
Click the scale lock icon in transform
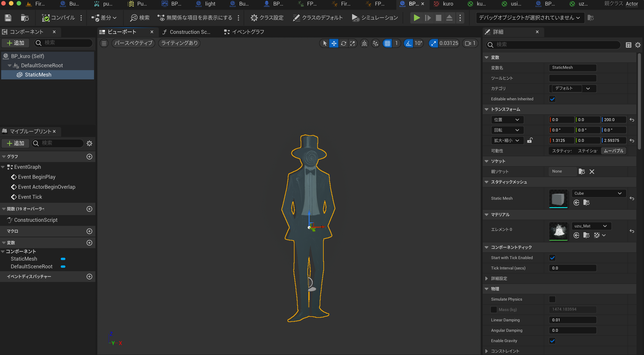530,140
